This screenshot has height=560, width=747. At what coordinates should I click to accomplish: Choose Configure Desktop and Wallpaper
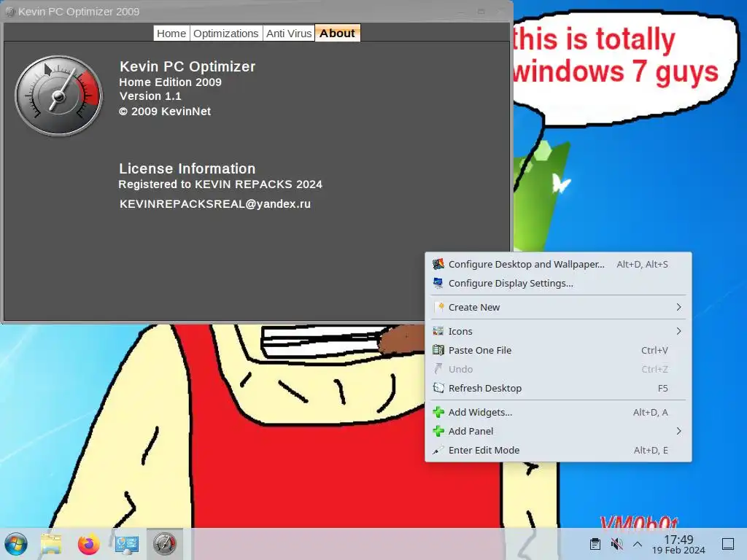point(558,264)
